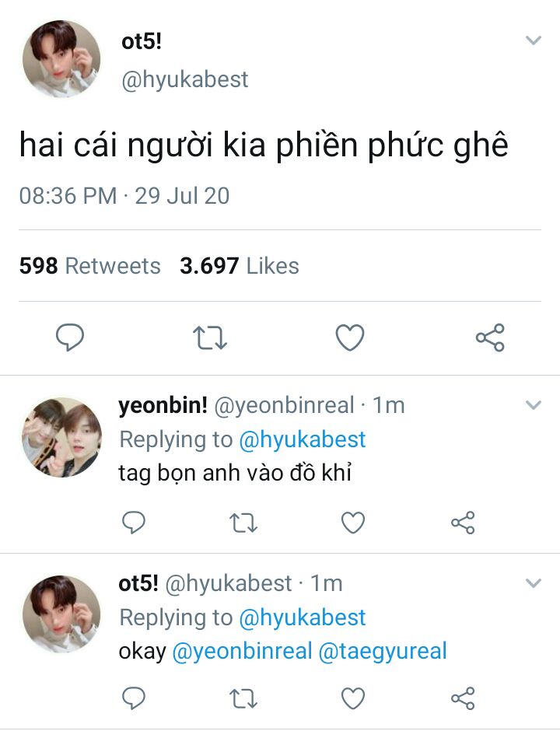Like the 'okay @yeonbinreal @taegyureal' reply
The height and width of the screenshot is (731, 560).
tap(353, 698)
